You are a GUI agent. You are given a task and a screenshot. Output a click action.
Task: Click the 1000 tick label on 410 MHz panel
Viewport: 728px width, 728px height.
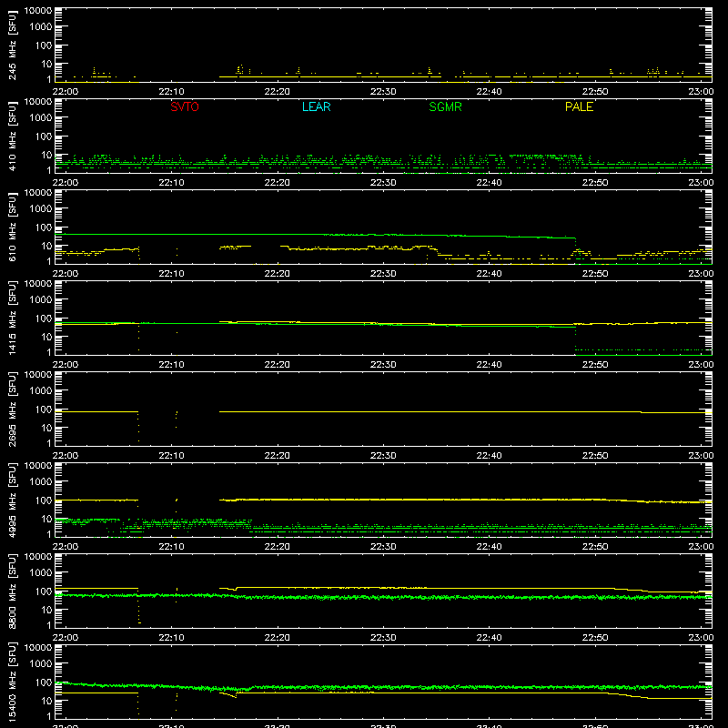tap(41, 118)
